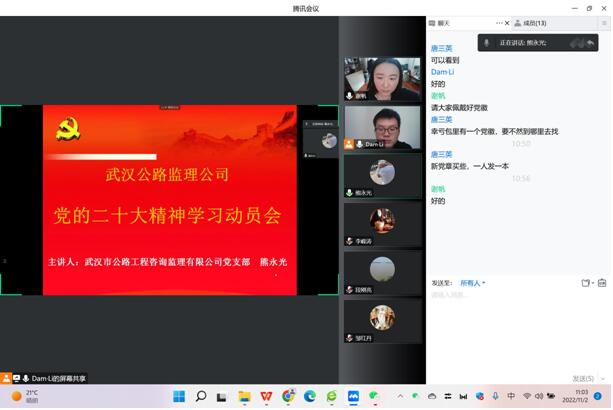Expand the arrow beside the chat file icon
Screen dimensions: 613x410
[593, 283]
